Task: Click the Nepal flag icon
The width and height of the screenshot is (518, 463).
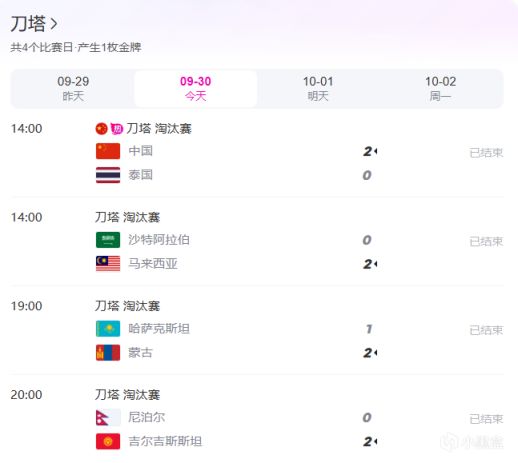Action: click(108, 417)
